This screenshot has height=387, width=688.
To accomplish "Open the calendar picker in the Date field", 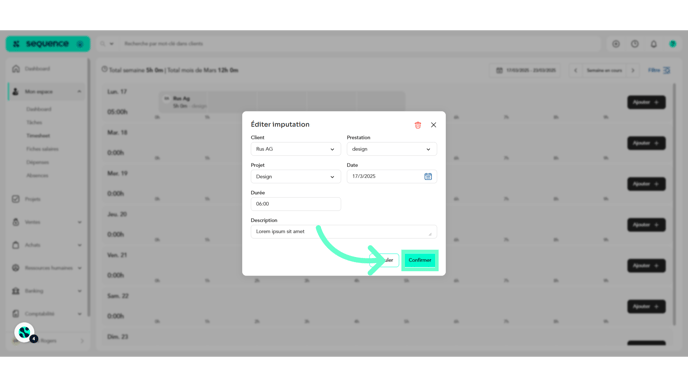I will click(428, 176).
